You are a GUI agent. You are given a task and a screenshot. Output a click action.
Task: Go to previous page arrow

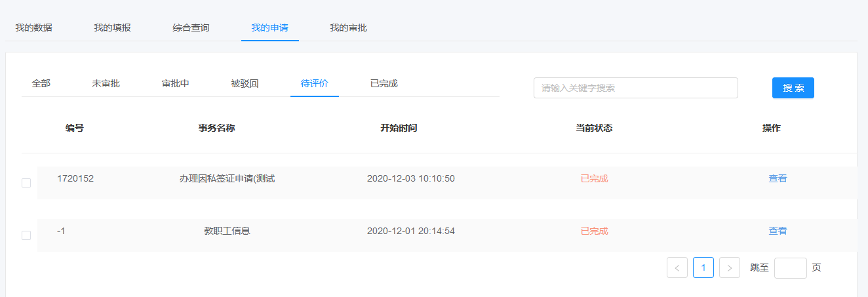(677, 267)
